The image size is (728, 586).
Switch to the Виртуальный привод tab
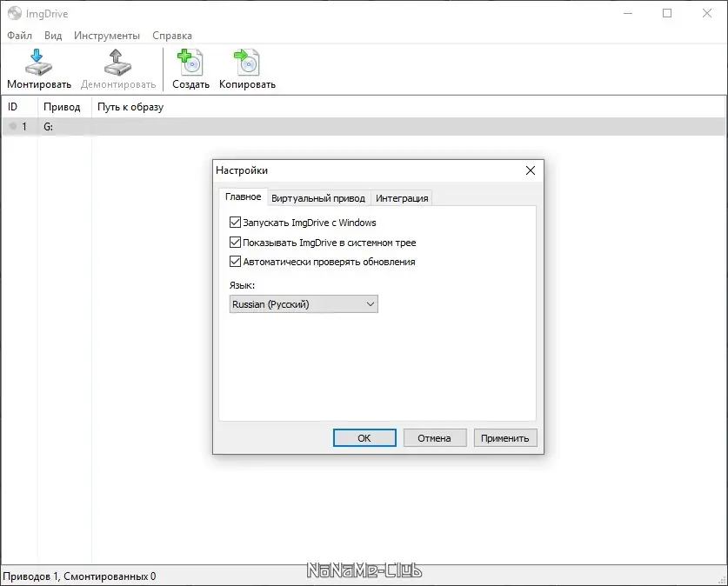click(318, 198)
